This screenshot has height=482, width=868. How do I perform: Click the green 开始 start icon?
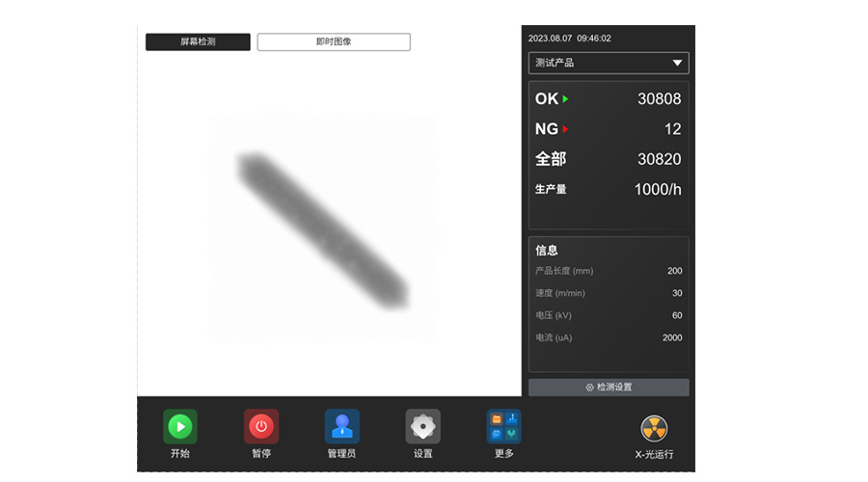(x=180, y=426)
